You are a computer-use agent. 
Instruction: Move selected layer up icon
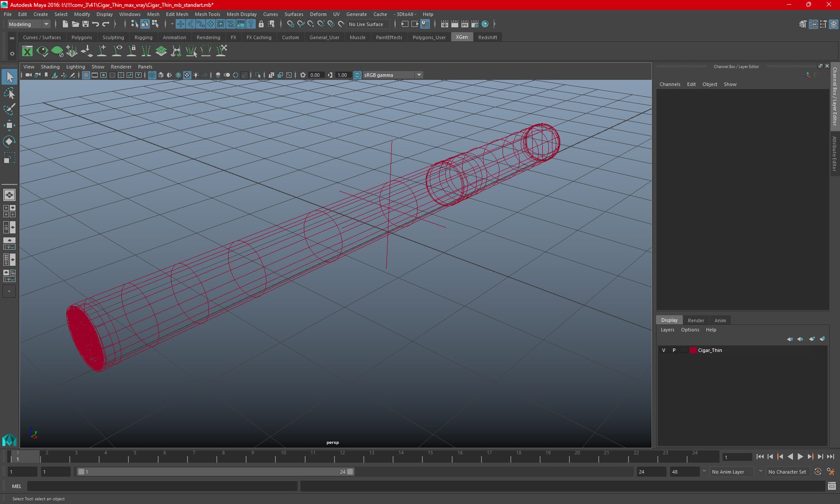790,339
